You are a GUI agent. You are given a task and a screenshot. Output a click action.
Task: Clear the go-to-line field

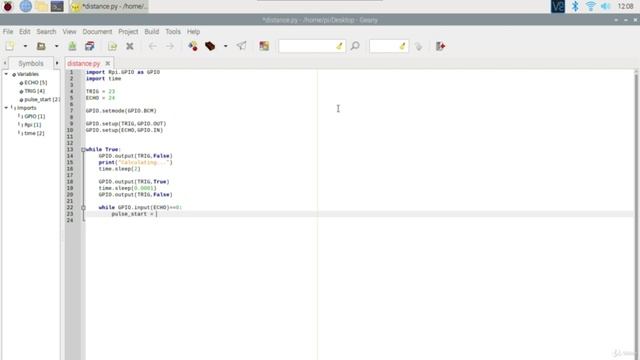403,46
